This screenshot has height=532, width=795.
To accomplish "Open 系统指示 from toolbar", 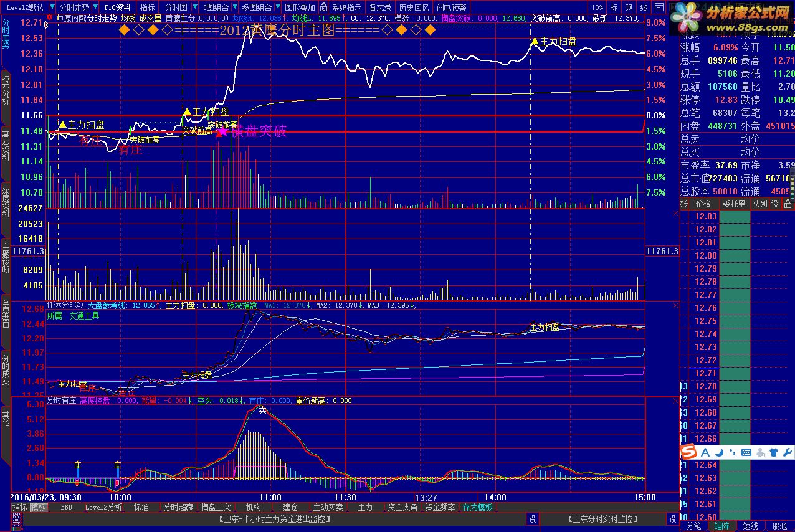I will [x=346, y=7].
